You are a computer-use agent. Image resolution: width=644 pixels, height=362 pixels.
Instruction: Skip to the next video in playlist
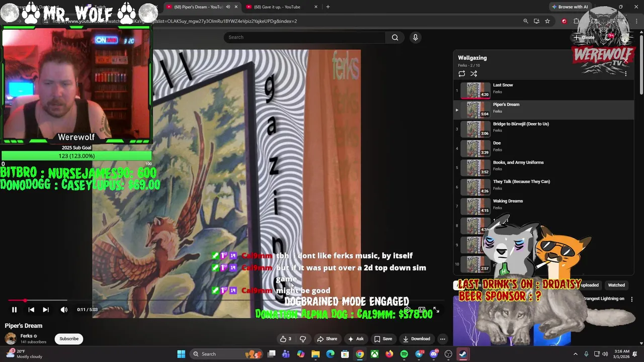46,310
